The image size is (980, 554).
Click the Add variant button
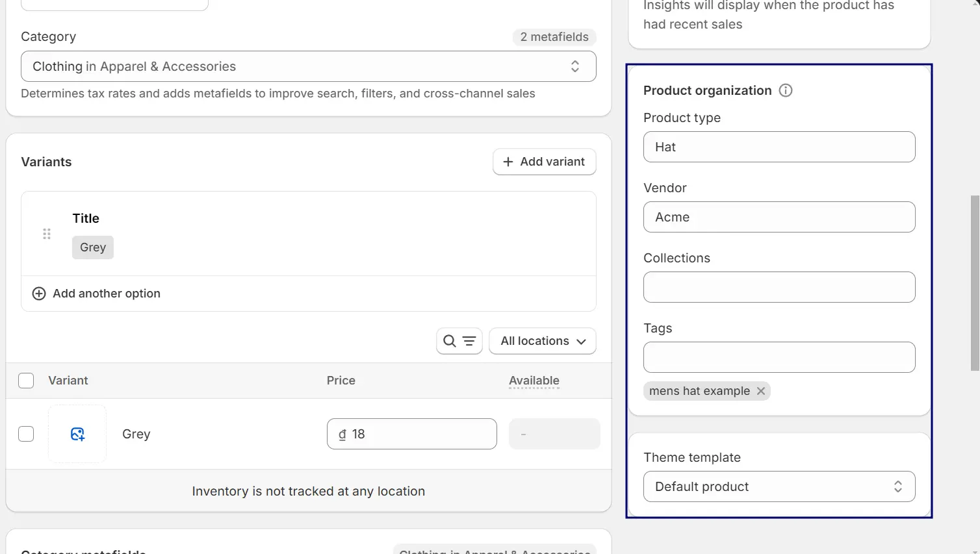(545, 162)
